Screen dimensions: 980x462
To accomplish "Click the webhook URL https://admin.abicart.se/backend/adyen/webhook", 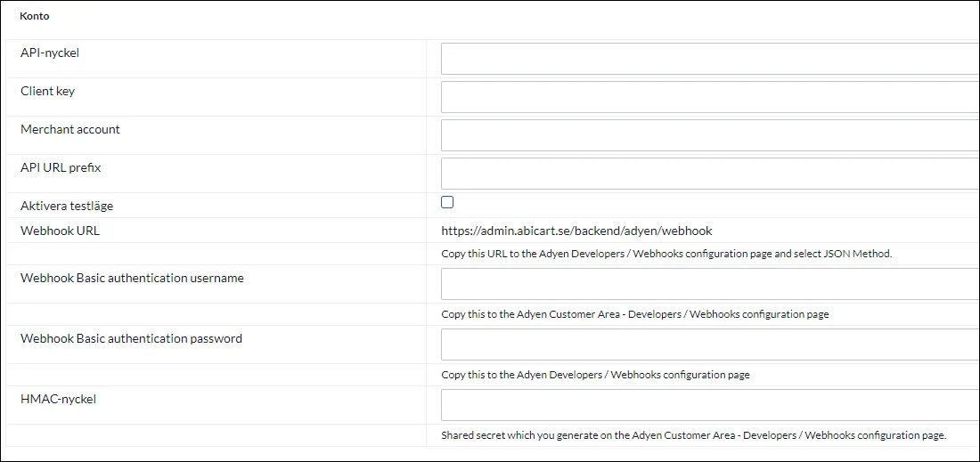I will (x=576, y=231).
